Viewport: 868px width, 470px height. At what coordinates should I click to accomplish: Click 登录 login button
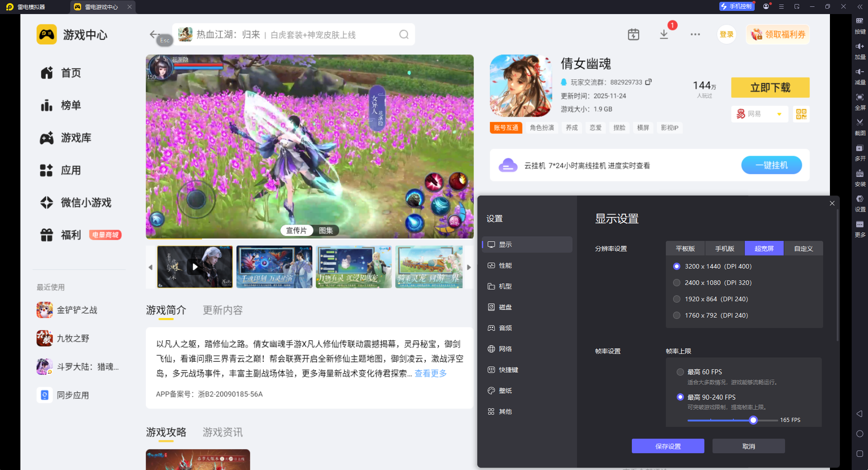pos(727,34)
